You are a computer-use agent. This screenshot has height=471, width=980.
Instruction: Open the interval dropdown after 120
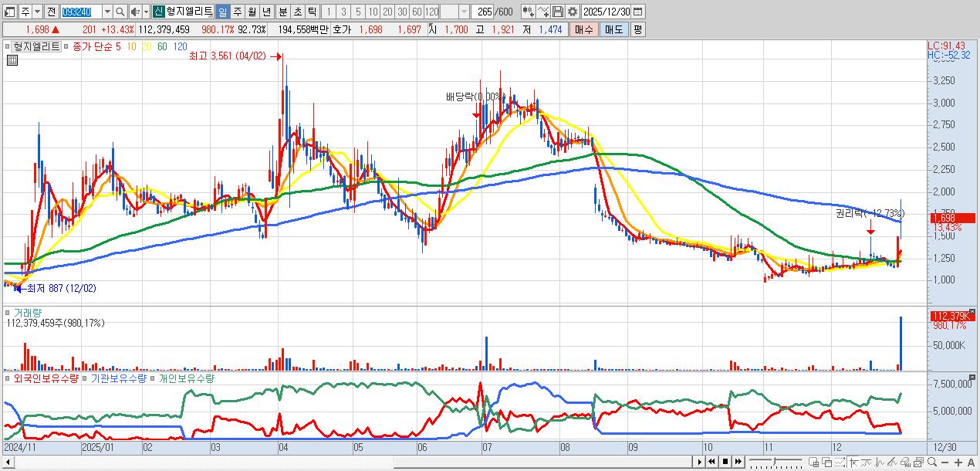462,12
